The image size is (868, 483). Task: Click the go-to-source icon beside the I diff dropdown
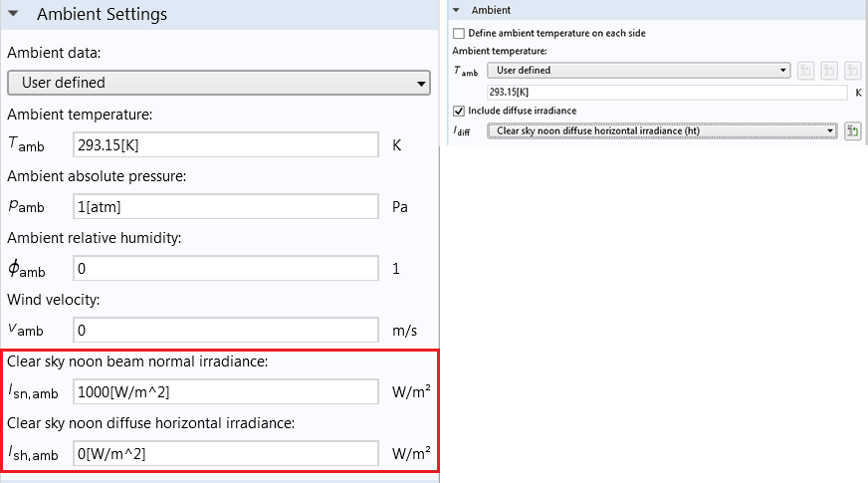(852, 130)
